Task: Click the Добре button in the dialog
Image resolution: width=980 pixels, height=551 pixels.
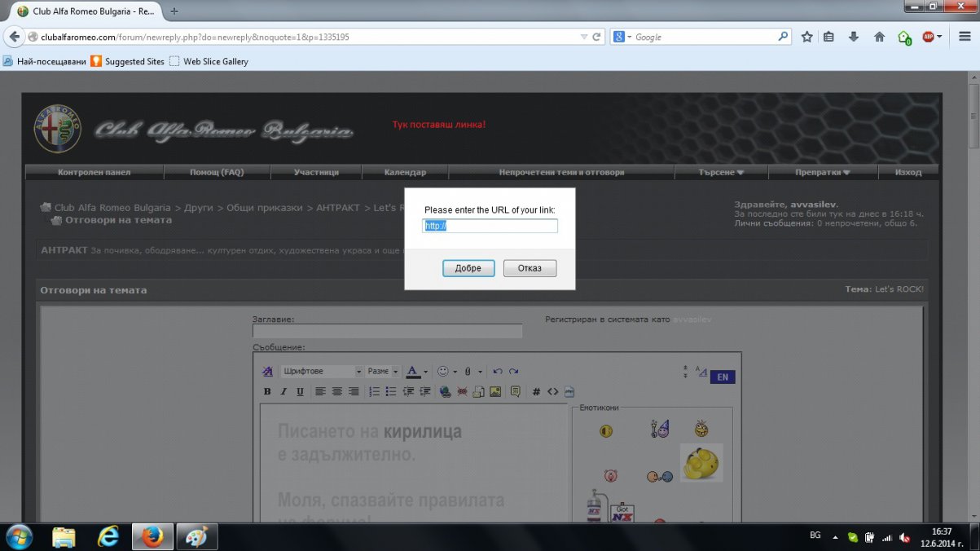Action: [468, 268]
